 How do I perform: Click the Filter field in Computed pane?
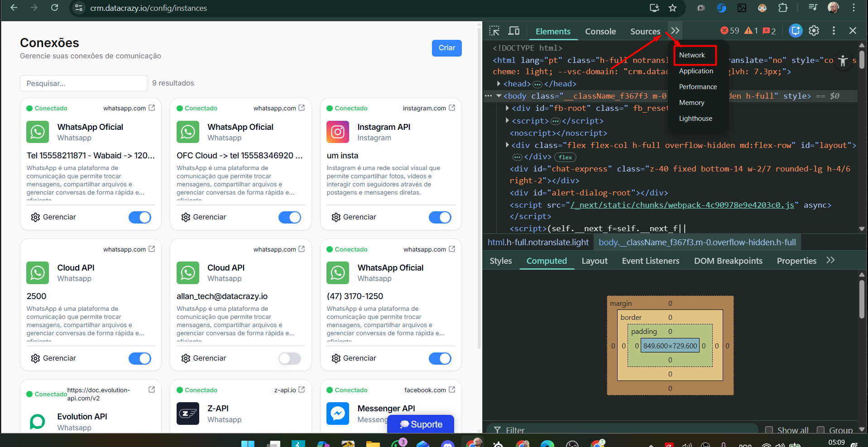coord(623,430)
